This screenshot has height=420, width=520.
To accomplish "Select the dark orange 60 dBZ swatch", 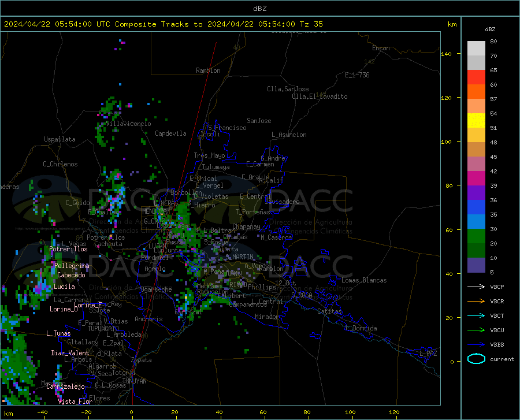I will [x=476, y=92].
